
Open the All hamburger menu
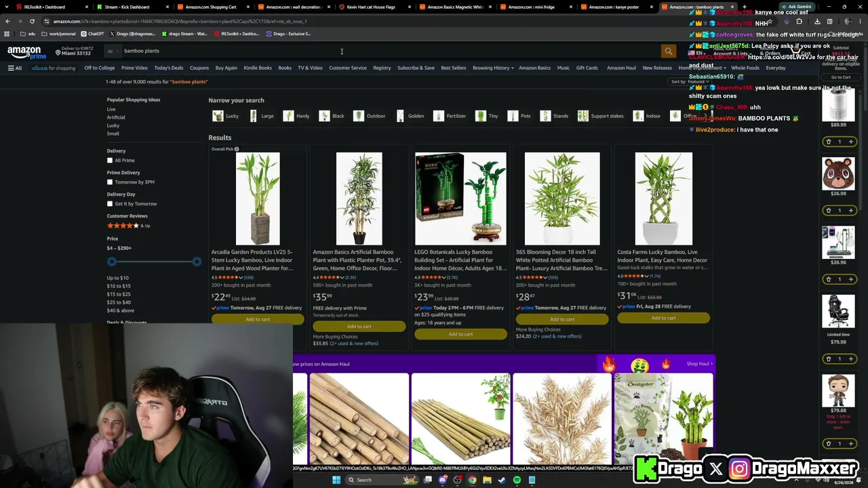pos(15,68)
